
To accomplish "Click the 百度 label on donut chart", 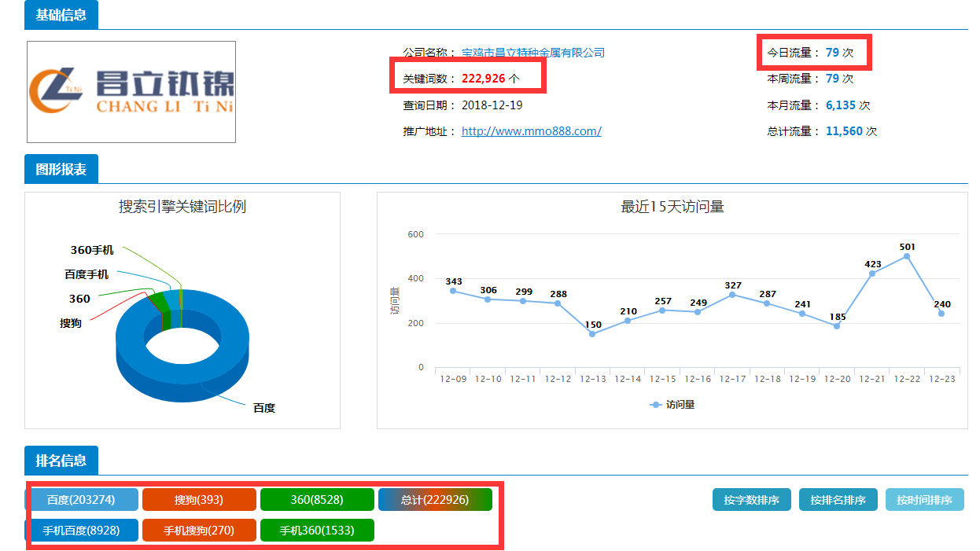I will (264, 408).
